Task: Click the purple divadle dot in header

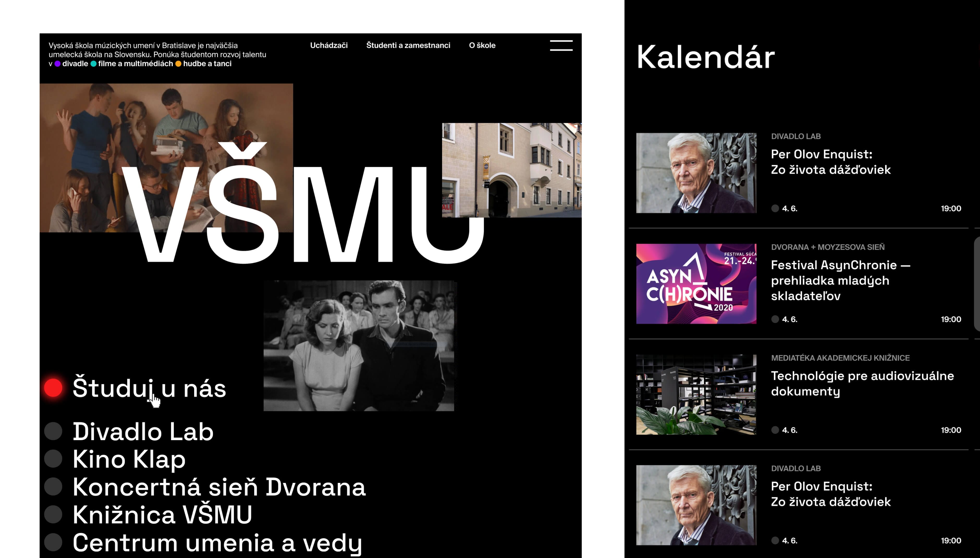Action: pos(57,64)
